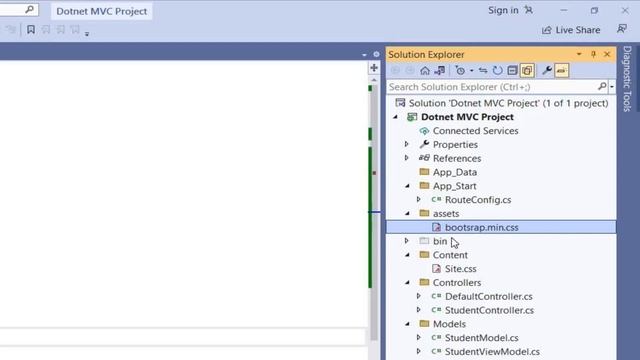The height and width of the screenshot is (360, 640).
Task: Open search options dropdown in Solution Explorer
Action: 611,87
